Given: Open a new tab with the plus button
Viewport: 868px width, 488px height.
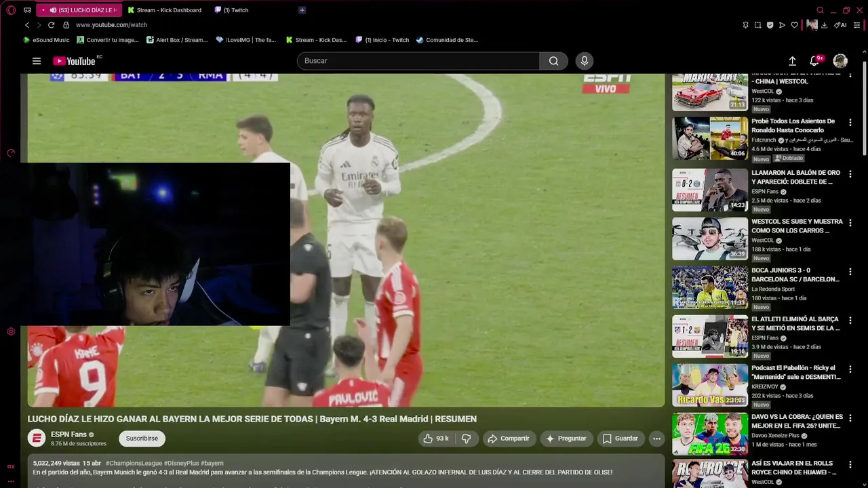Looking at the screenshot, I should click(302, 10).
